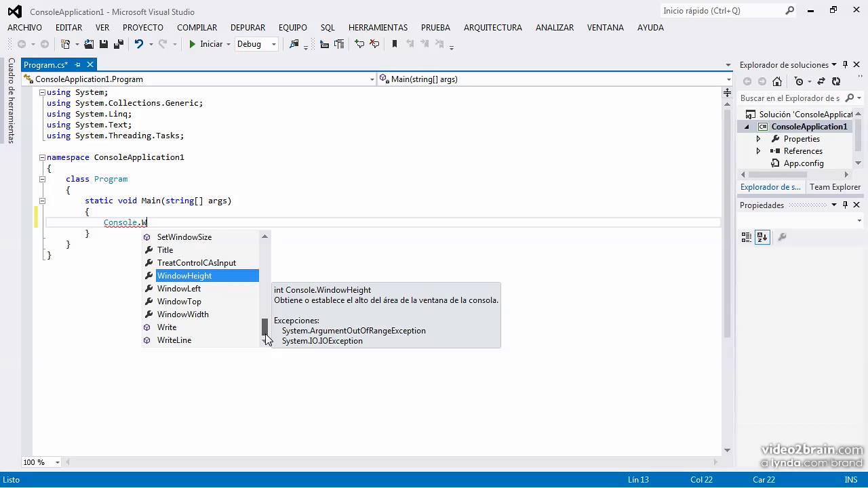Image resolution: width=868 pixels, height=488 pixels.
Task: Click the Undo arrow icon
Action: [139, 44]
